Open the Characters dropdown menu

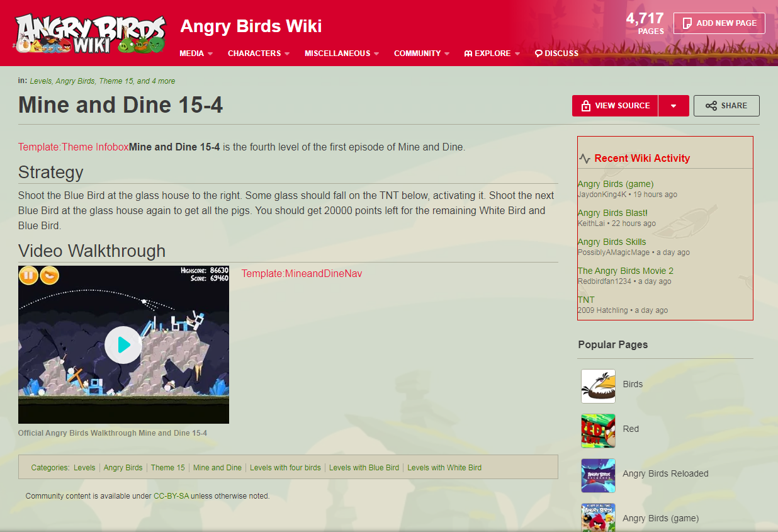click(x=259, y=54)
